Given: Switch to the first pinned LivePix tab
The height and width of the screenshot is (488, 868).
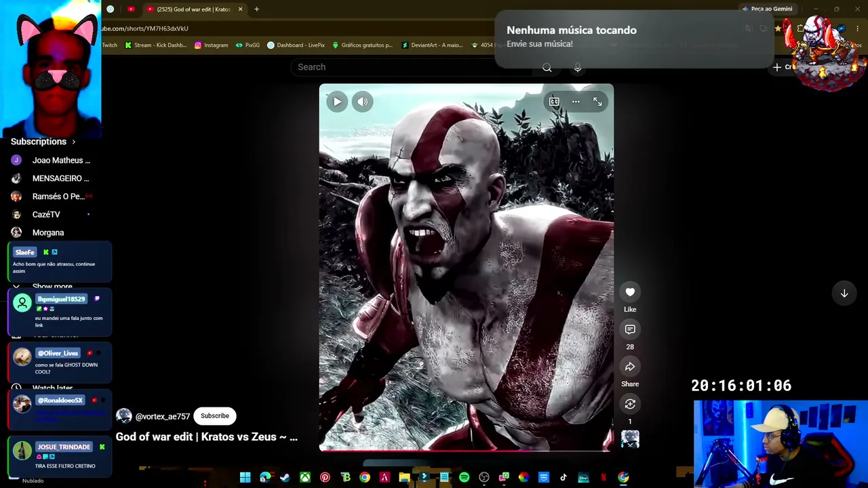Looking at the screenshot, I should [111, 9].
